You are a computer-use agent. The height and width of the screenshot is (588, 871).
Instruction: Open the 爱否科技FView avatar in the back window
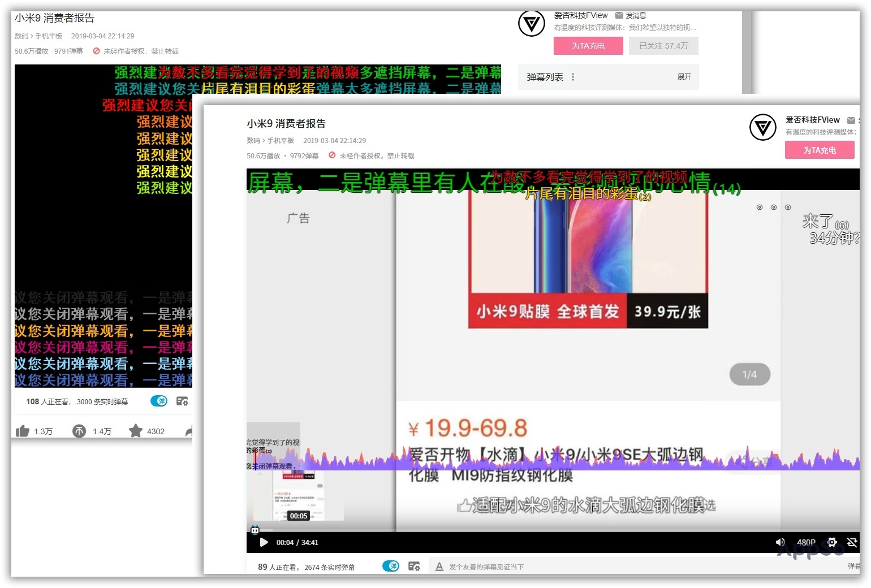pyautogui.click(x=532, y=23)
